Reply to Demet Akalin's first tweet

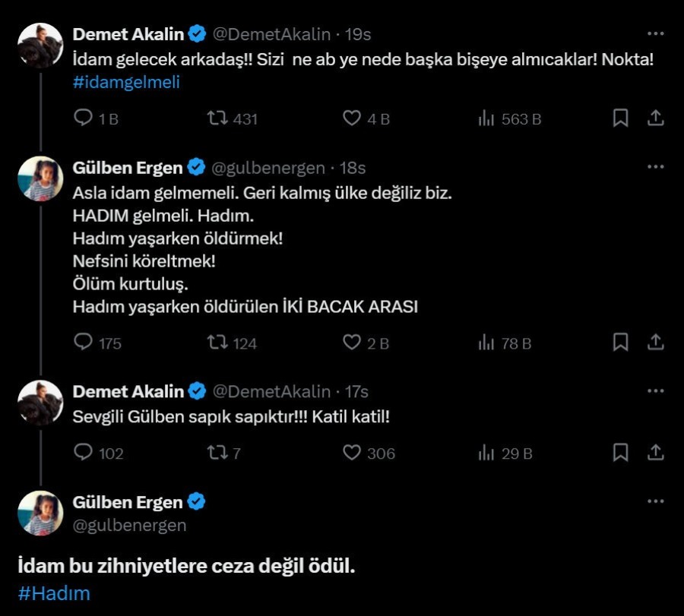[83, 118]
